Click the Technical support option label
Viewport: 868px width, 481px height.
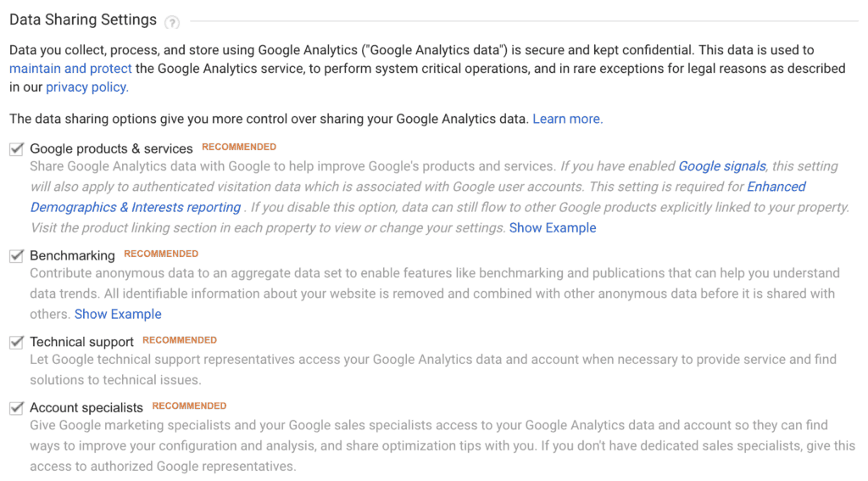click(82, 342)
